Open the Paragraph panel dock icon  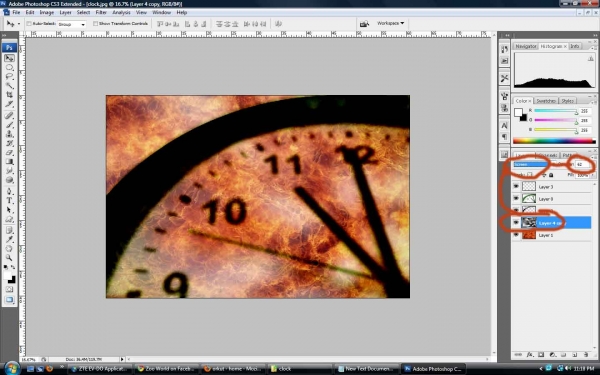504,136
